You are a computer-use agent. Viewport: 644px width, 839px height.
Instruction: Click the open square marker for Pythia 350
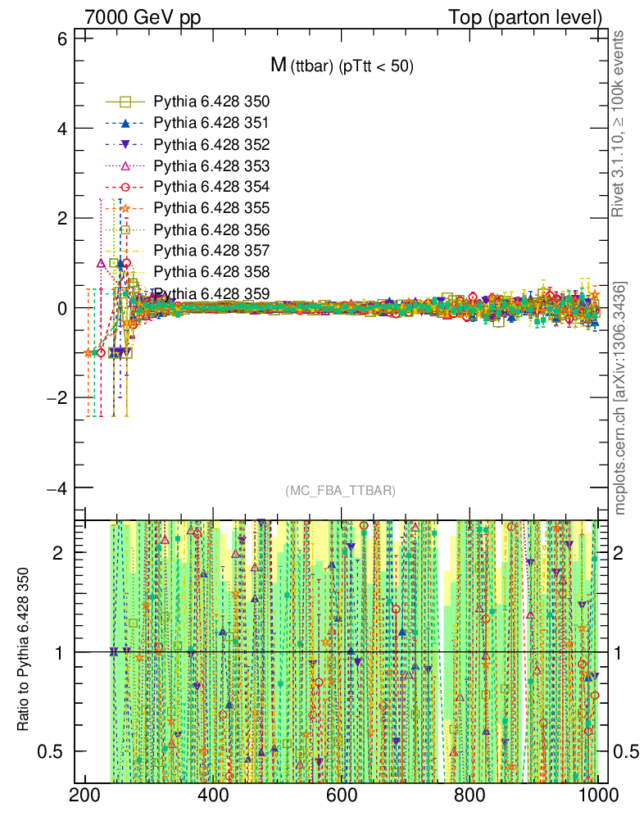[x=125, y=102]
